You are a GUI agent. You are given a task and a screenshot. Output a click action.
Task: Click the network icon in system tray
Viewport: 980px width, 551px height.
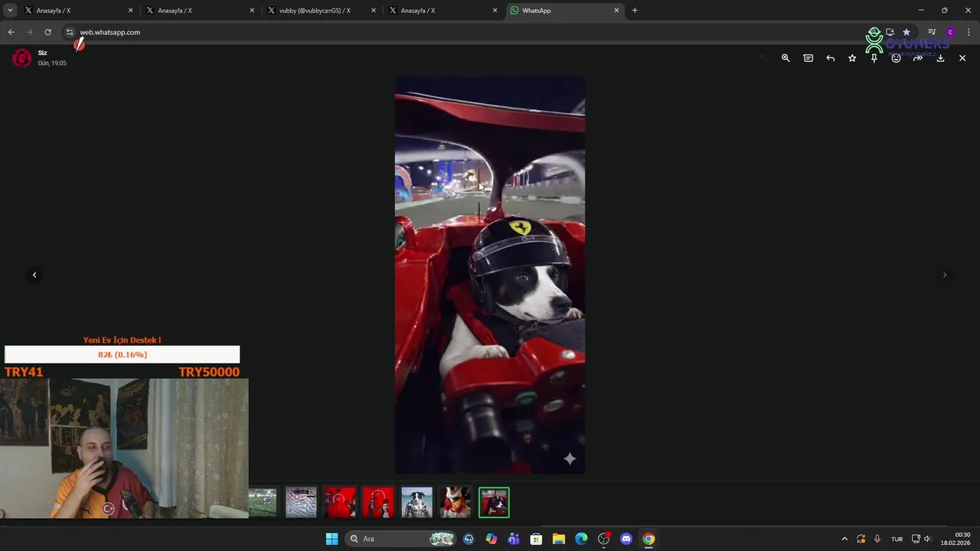[x=916, y=539]
